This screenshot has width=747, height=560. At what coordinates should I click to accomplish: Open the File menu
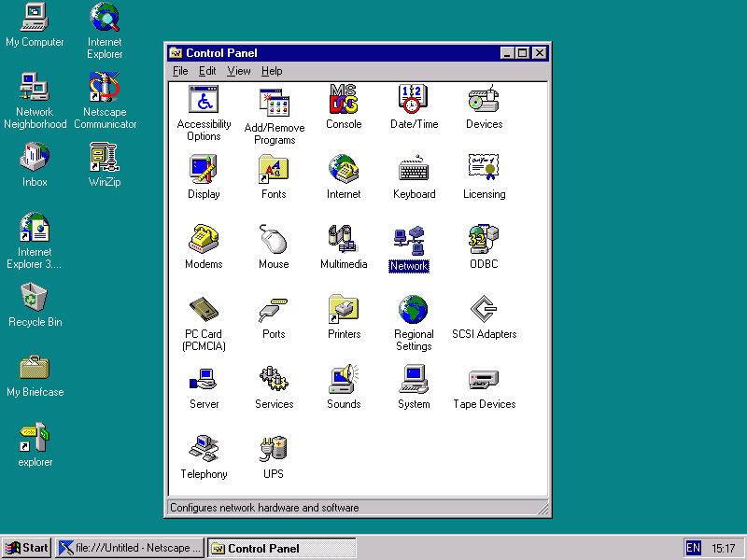point(180,71)
